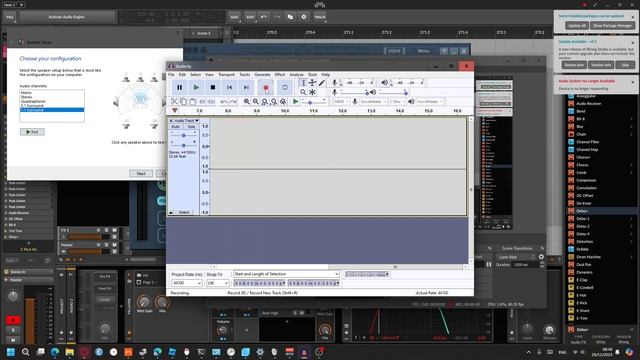
Task: Select Channel Filter in Bitwig device browser
Action: pyautogui.click(x=587, y=142)
